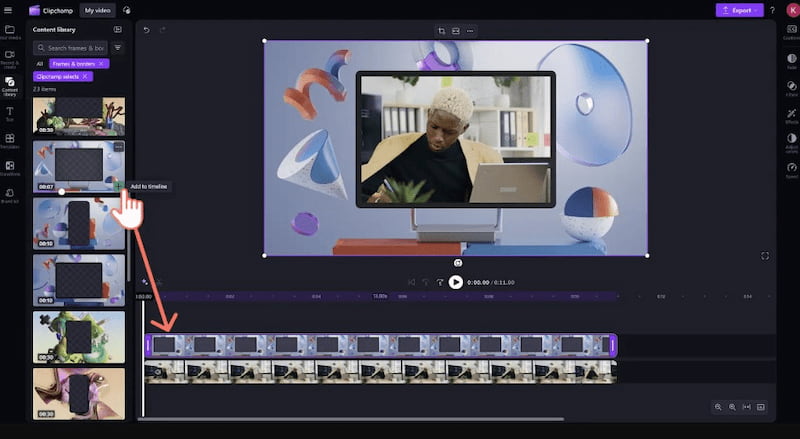Open the Brand kit sidebar icon
Image resolution: width=800 pixels, height=439 pixels.
click(x=10, y=196)
